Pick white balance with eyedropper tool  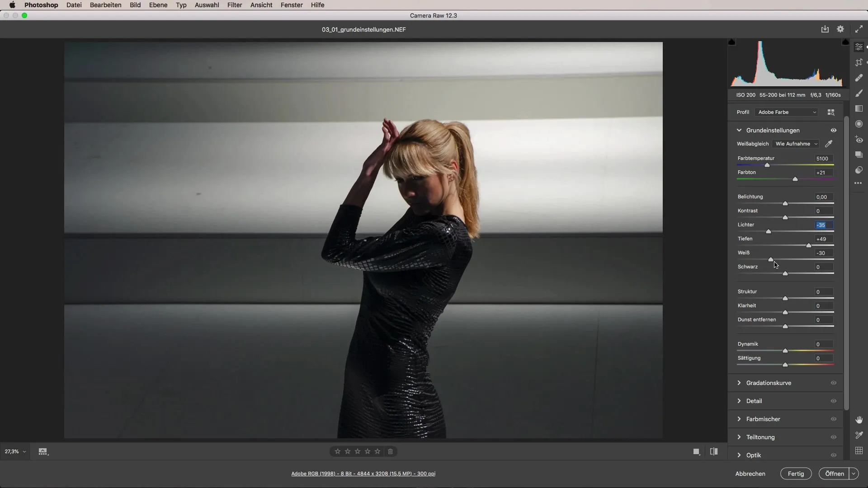coord(829,144)
